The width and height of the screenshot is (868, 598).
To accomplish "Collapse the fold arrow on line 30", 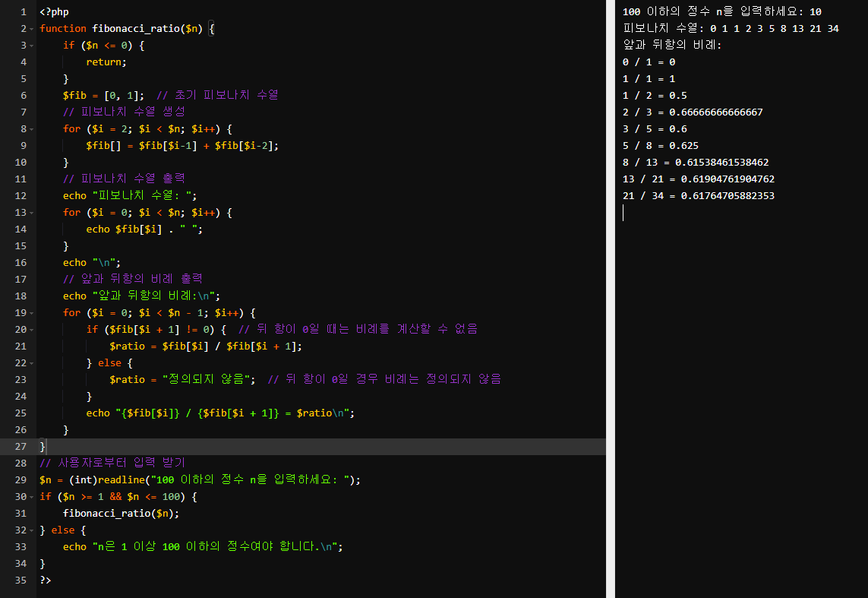I will click(32, 497).
